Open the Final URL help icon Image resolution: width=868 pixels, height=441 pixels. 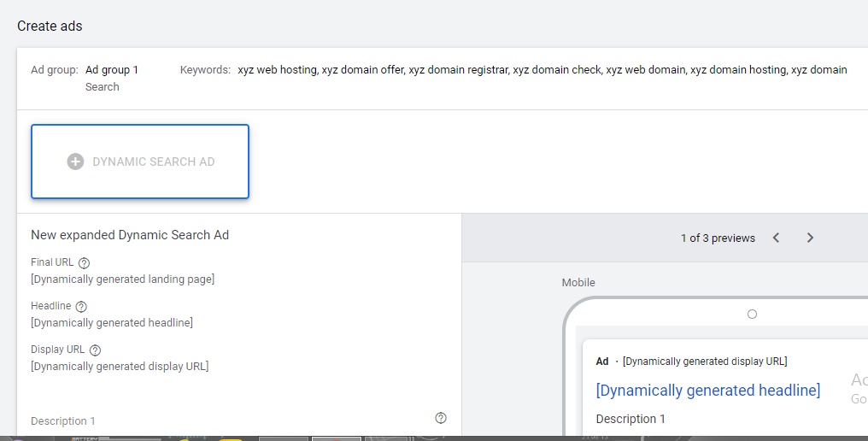(x=84, y=262)
